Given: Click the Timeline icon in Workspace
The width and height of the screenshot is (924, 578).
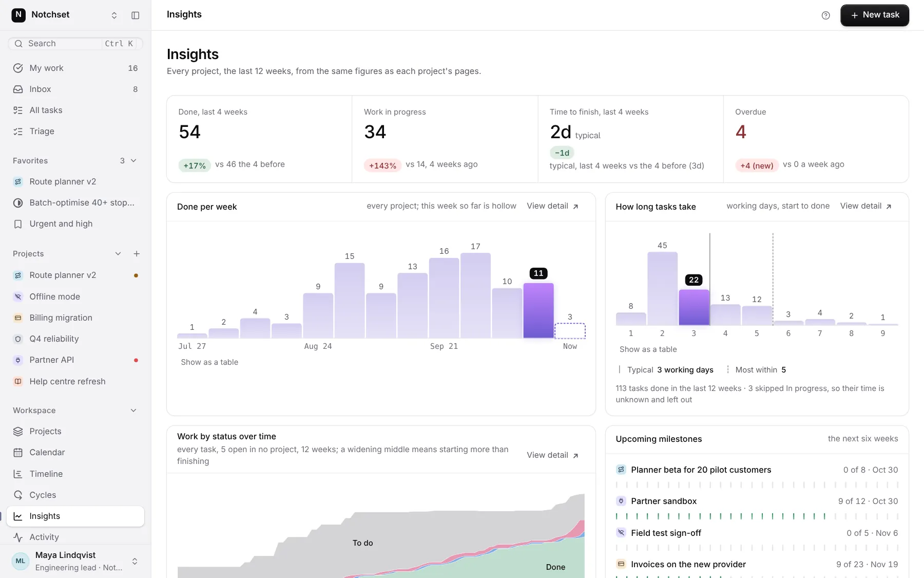Looking at the screenshot, I should (18, 474).
